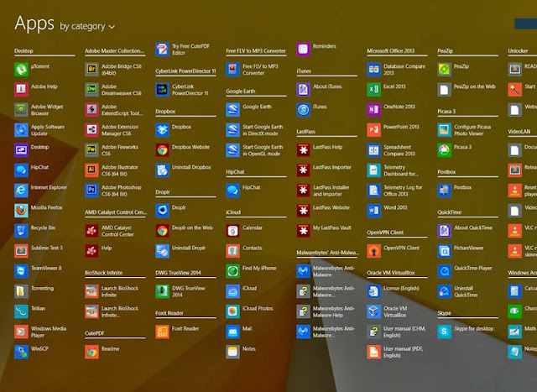The image size is (537, 392).
Task: Launch Skype for desktop icon
Action: pyautogui.click(x=445, y=332)
